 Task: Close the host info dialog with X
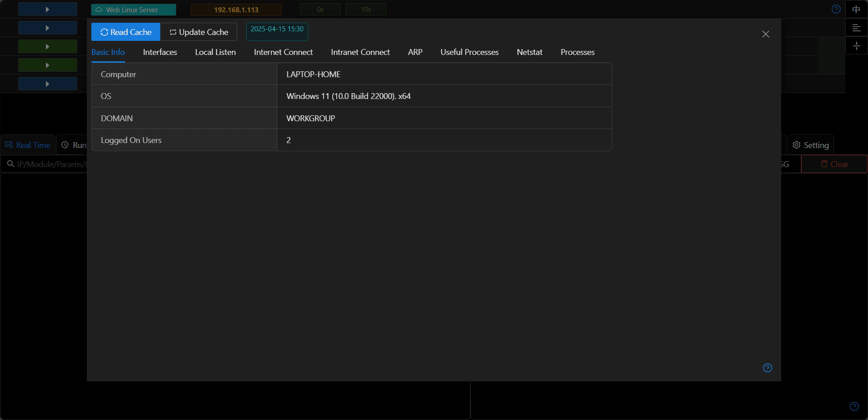765,34
